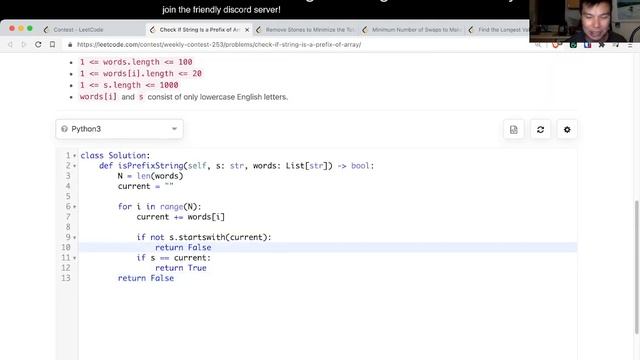Close the 'Check if String Is a Prefix' tab
The image size is (640, 360).
(247, 30)
